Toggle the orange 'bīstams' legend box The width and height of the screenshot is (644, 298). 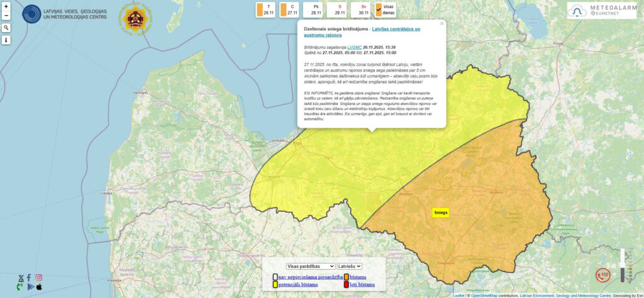pos(346,277)
